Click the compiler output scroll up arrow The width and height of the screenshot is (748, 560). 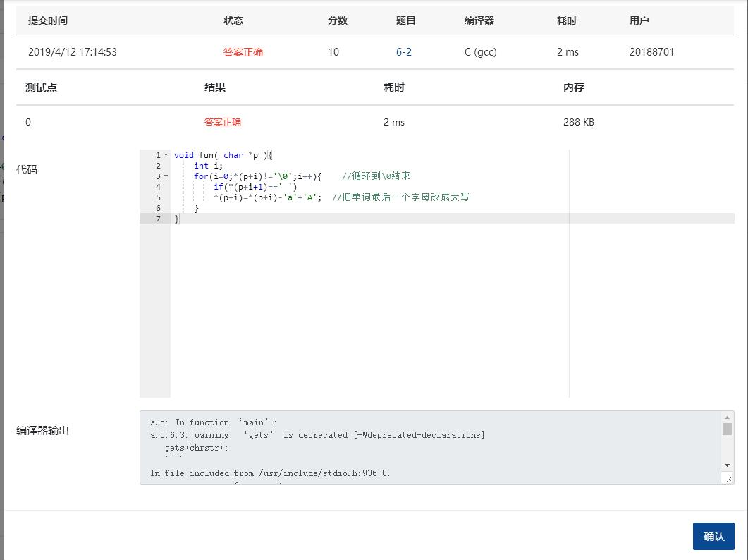coord(727,418)
